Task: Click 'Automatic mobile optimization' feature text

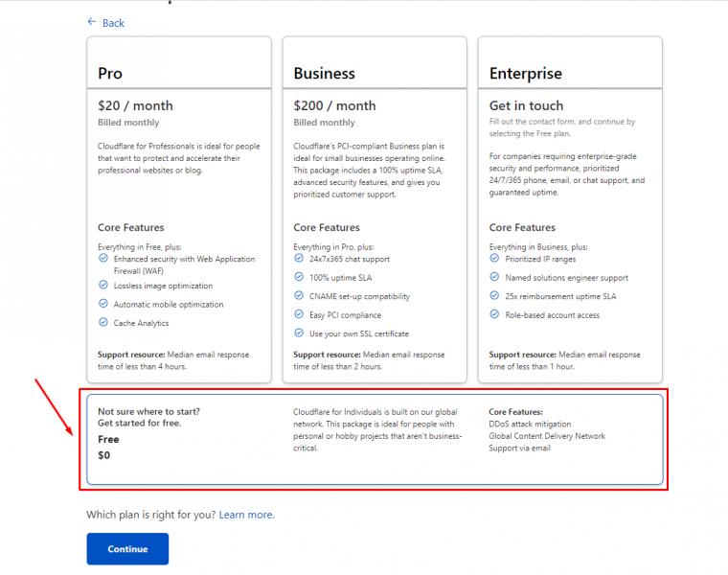Action: click(x=169, y=305)
